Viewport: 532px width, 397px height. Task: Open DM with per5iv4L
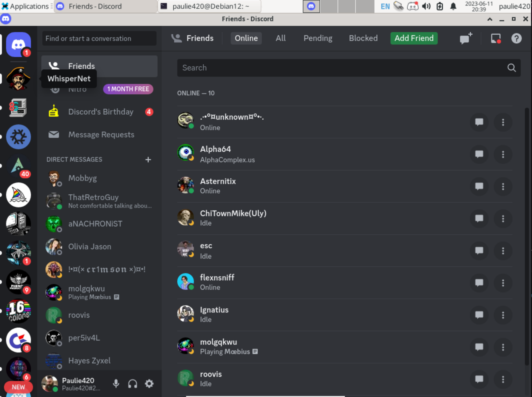[x=99, y=338]
